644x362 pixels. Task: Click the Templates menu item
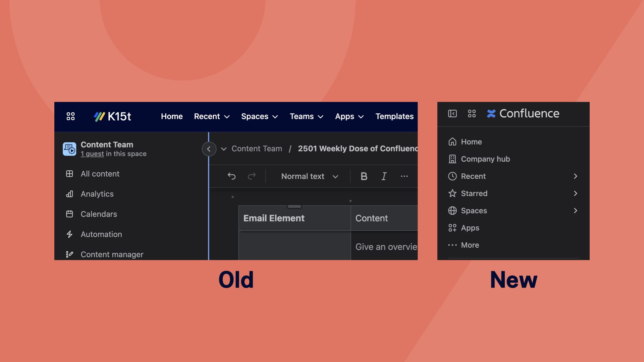394,116
